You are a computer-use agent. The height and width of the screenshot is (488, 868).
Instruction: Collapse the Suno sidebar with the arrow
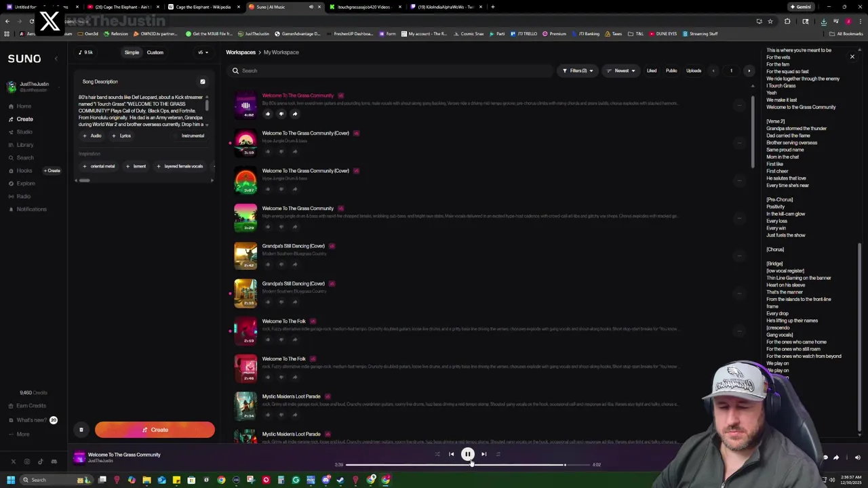click(56, 59)
